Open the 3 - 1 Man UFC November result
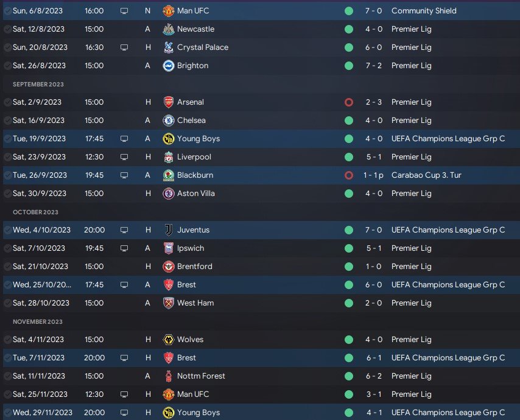This screenshot has height=420, width=520. pos(374,394)
